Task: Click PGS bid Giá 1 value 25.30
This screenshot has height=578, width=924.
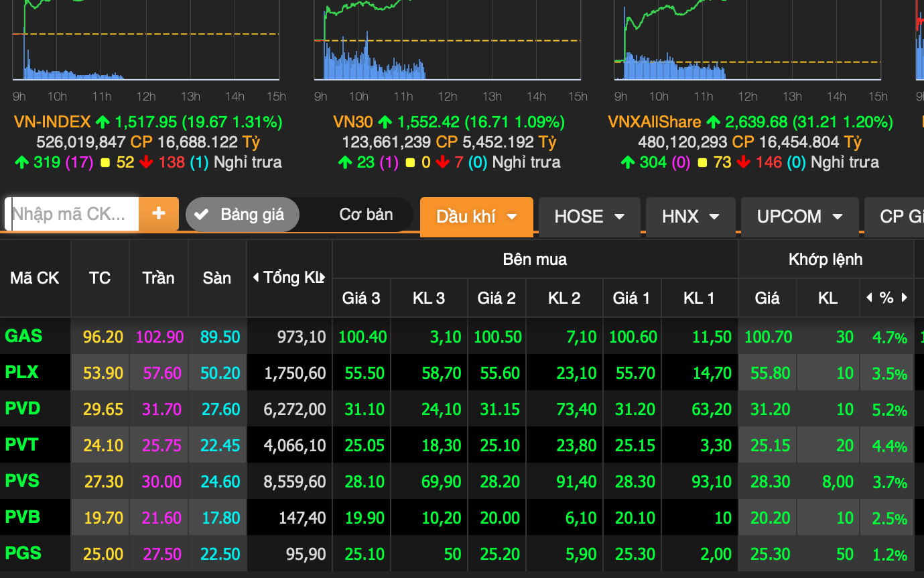Action: pyautogui.click(x=636, y=554)
